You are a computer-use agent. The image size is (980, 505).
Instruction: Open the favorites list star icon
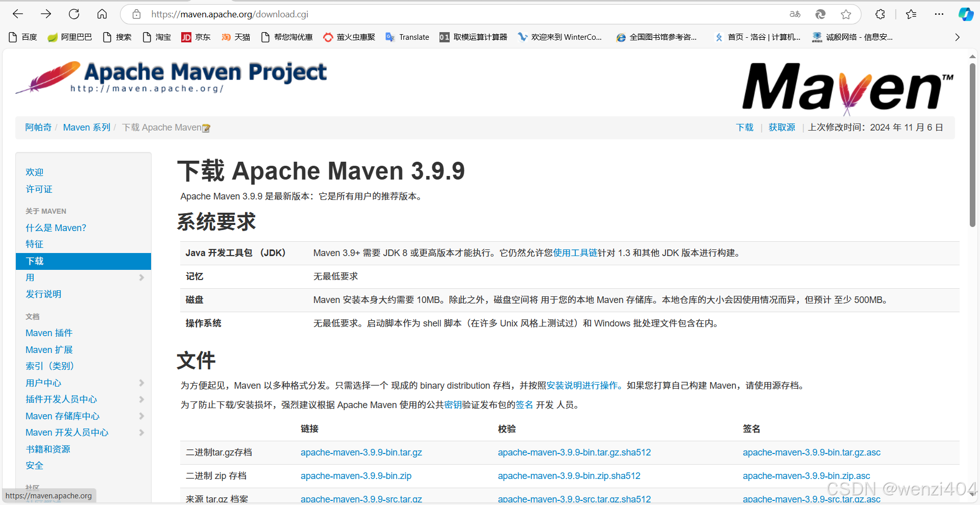point(912,14)
